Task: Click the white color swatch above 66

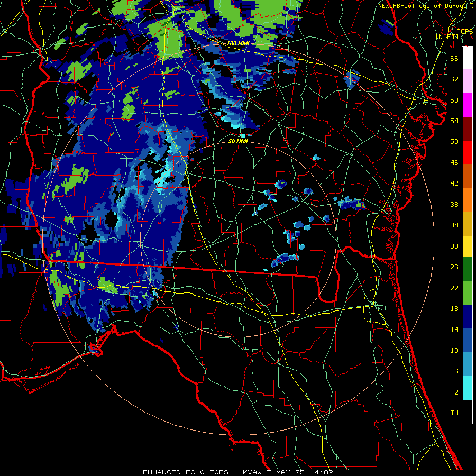Action: tap(467, 58)
